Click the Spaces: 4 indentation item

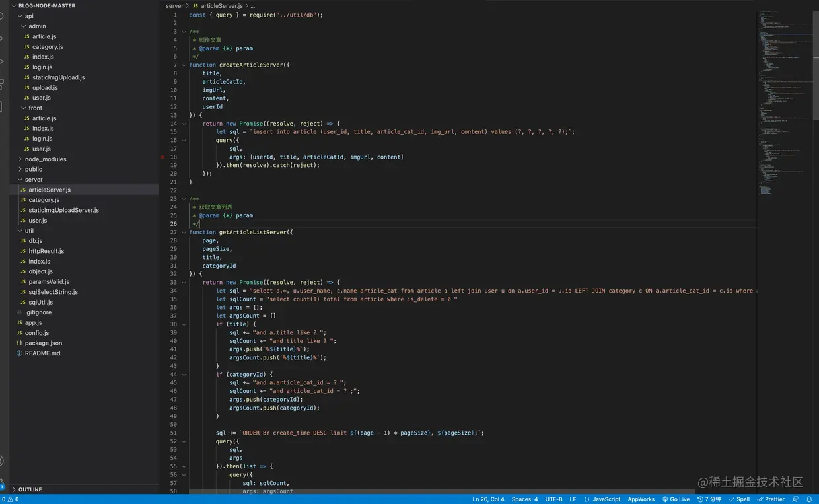pos(524,499)
